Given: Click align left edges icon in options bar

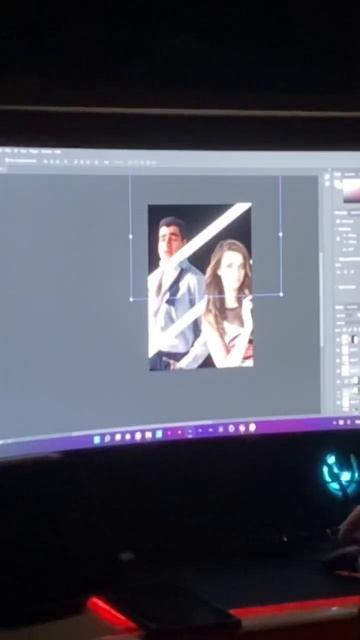Looking at the screenshot, I should pyautogui.click(x=45, y=161).
